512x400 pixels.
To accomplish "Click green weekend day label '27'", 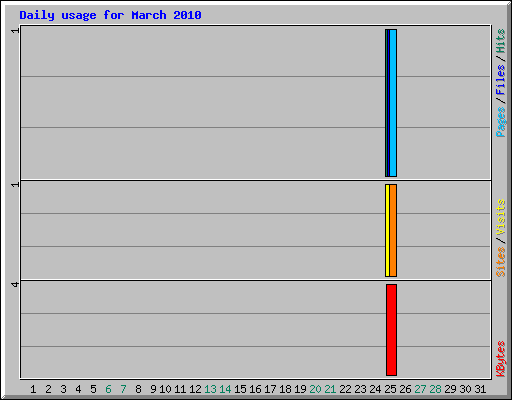I will pyautogui.click(x=420, y=389).
